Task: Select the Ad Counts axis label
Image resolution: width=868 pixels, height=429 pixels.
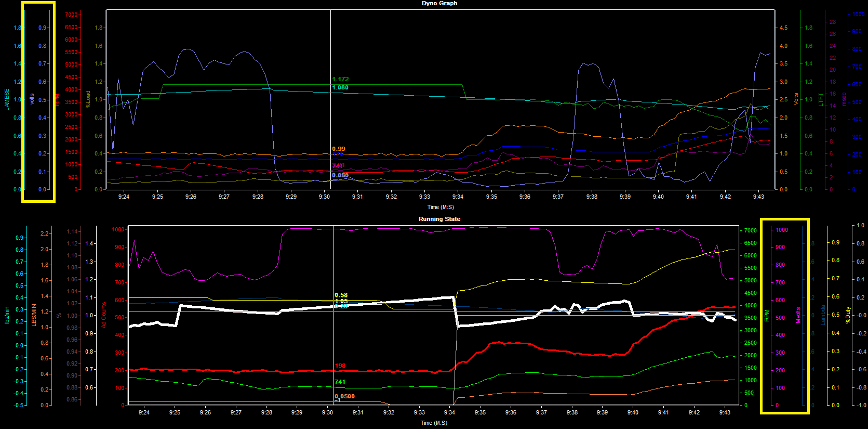Action: click(104, 315)
